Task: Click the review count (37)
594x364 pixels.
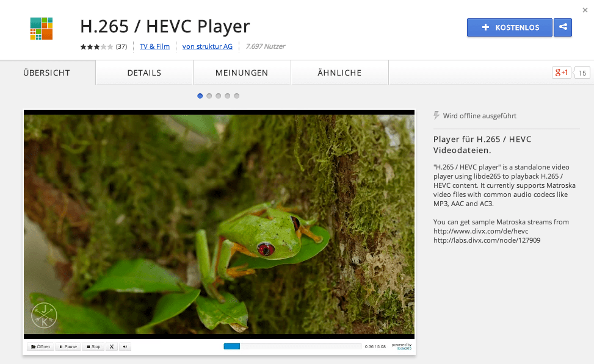Action: pos(121,46)
